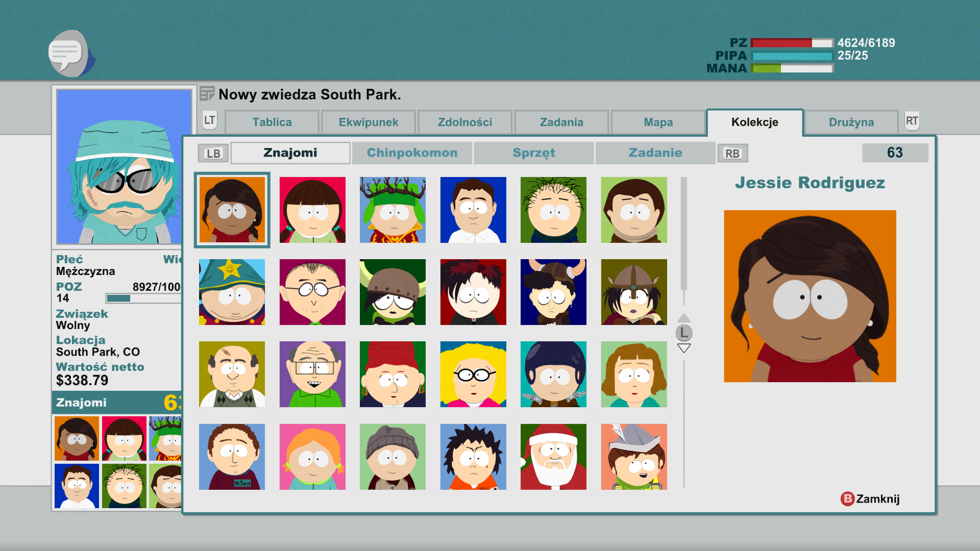Select goth girl with pointed helmet on olive
The image size is (980, 551).
click(634, 292)
